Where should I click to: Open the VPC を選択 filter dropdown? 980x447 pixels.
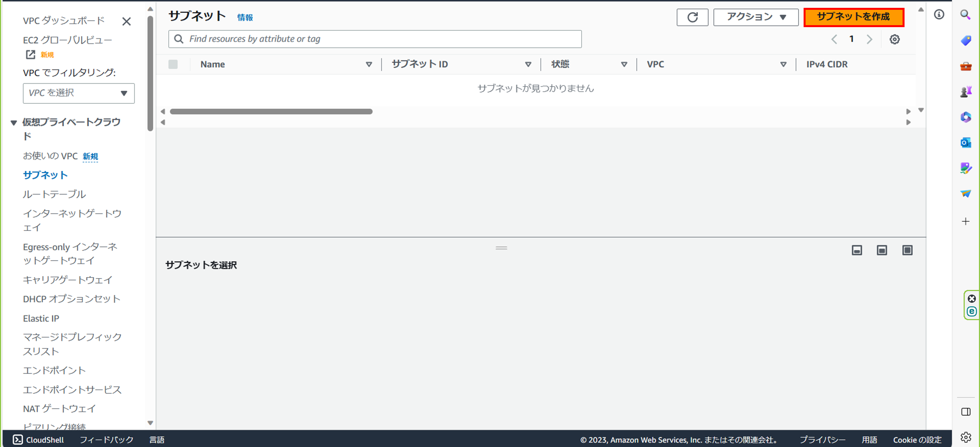pyautogui.click(x=78, y=93)
